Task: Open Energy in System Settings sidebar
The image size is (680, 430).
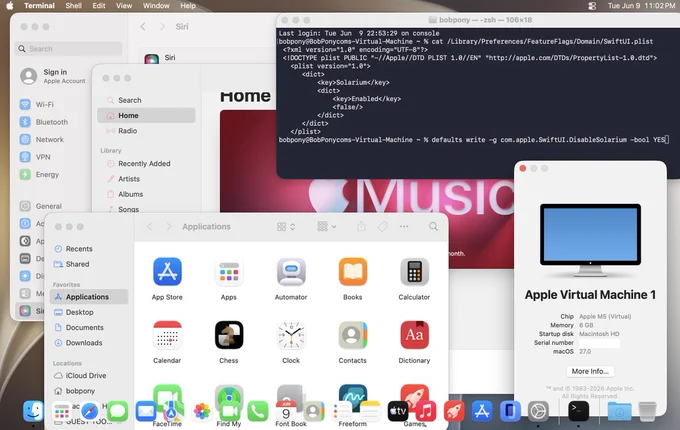Action: coord(39,174)
